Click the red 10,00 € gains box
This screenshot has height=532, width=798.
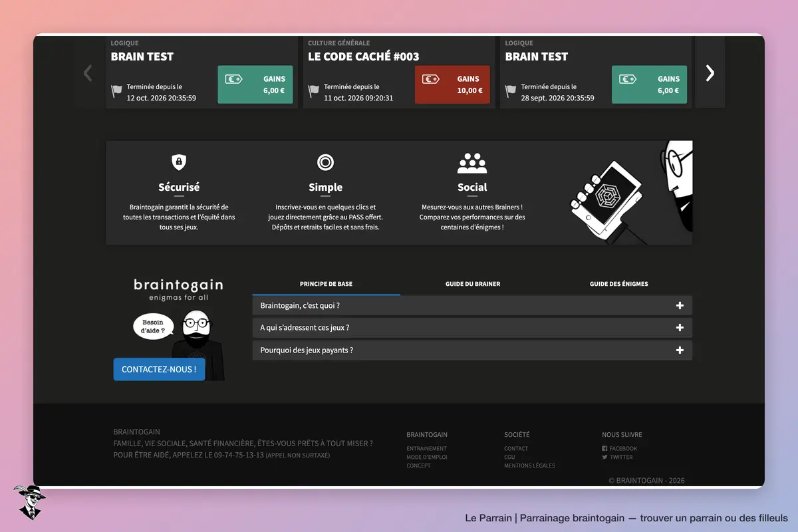coord(452,84)
